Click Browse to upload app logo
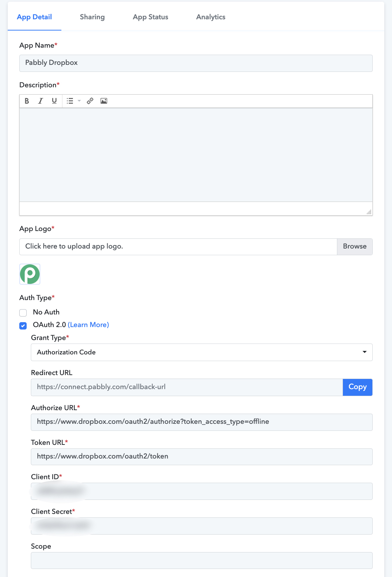Viewport: 392px width, 577px height. pos(355,246)
